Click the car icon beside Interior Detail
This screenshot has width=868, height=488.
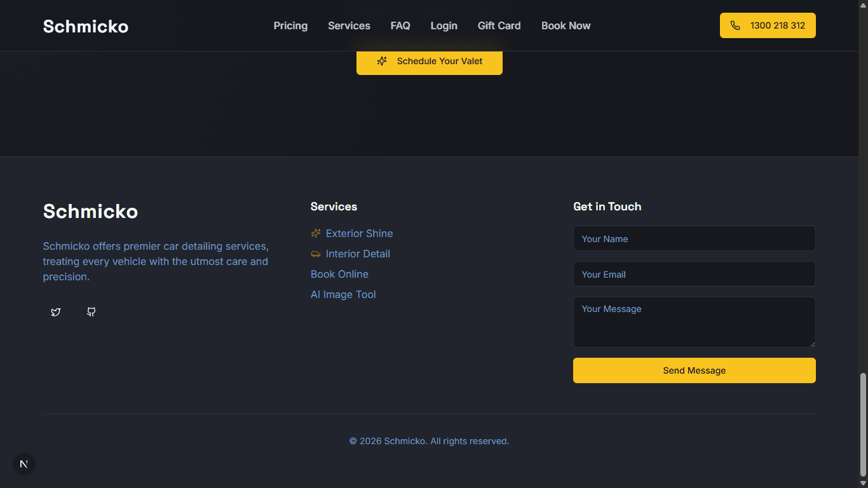(x=316, y=254)
